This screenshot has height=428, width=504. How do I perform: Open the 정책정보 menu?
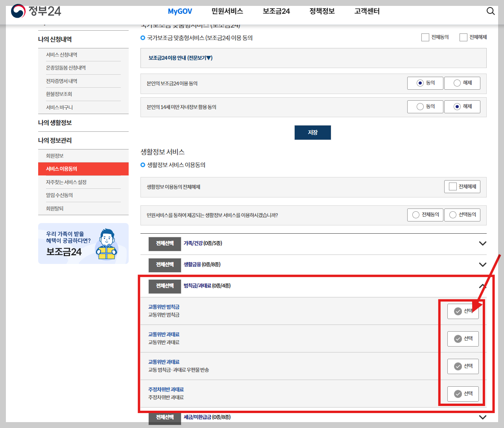(322, 11)
